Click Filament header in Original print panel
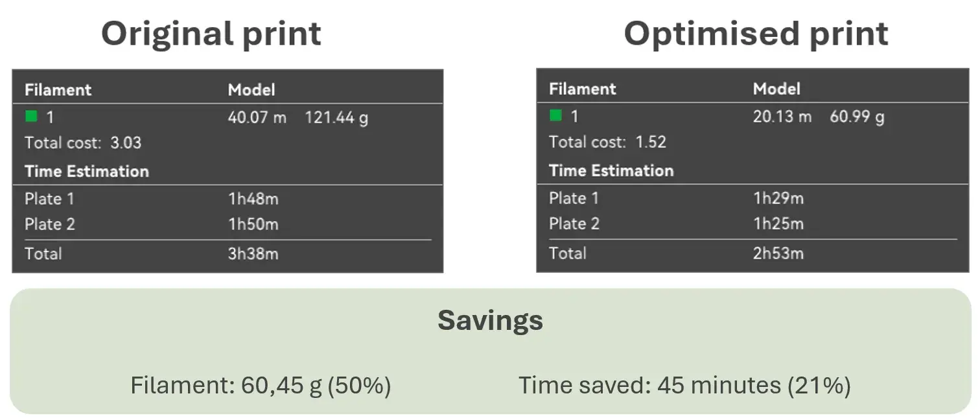Image resolution: width=980 pixels, height=420 pixels. (58, 89)
